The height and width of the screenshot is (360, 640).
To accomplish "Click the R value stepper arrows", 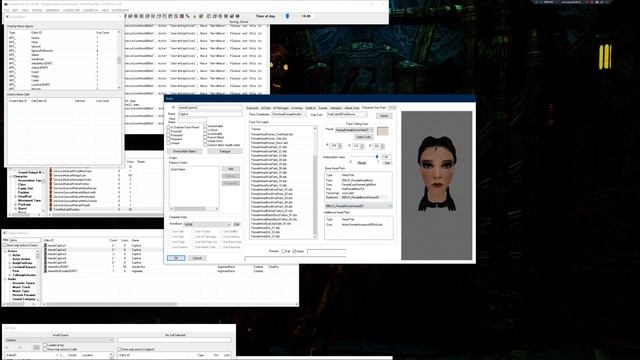I will [341, 146].
